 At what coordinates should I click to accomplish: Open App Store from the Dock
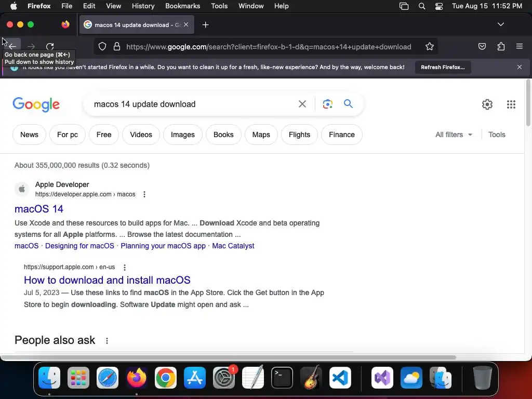195,378
